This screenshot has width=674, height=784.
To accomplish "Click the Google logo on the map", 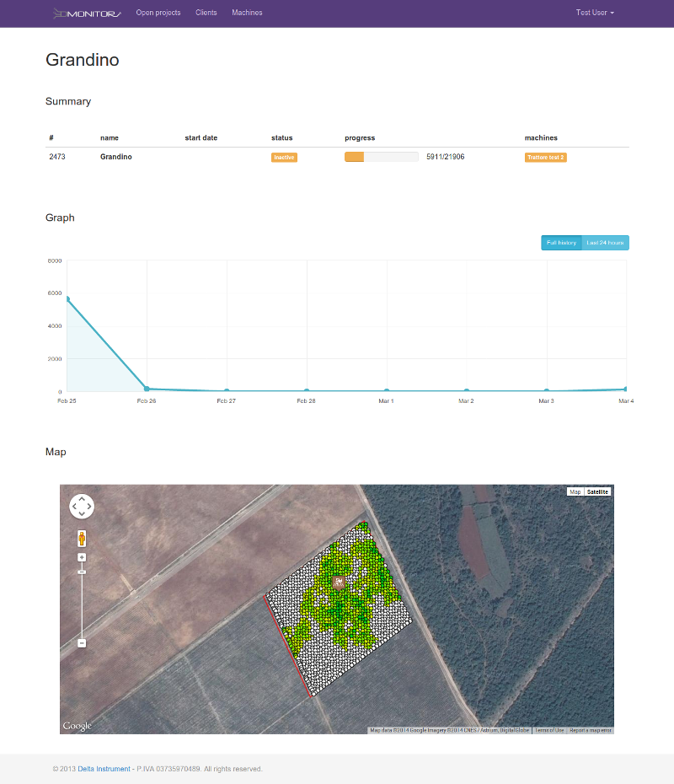I will coord(77,726).
